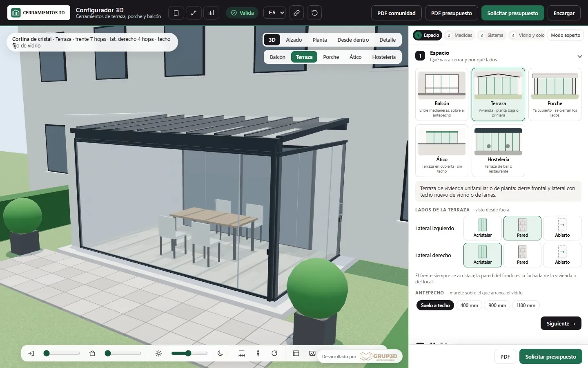Click the Encargar button
588x368 pixels.
click(x=564, y=13)
